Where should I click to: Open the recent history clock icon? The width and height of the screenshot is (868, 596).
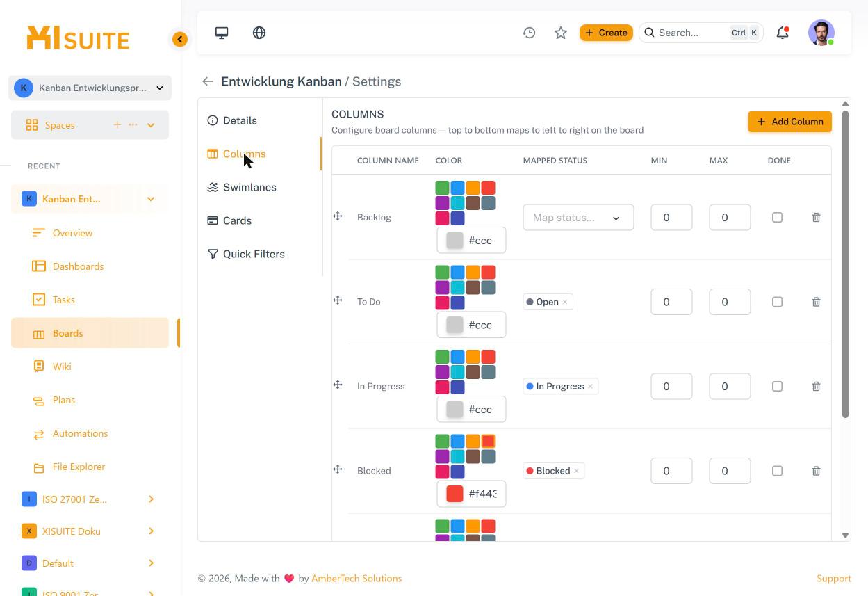[x=530, y=33]
